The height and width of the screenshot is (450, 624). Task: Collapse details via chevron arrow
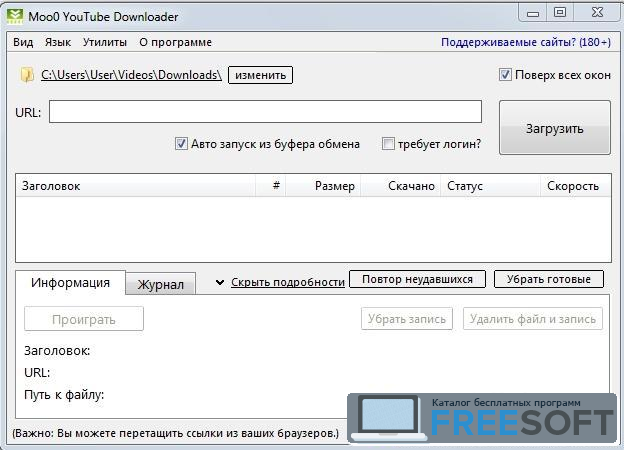(220, 282)
